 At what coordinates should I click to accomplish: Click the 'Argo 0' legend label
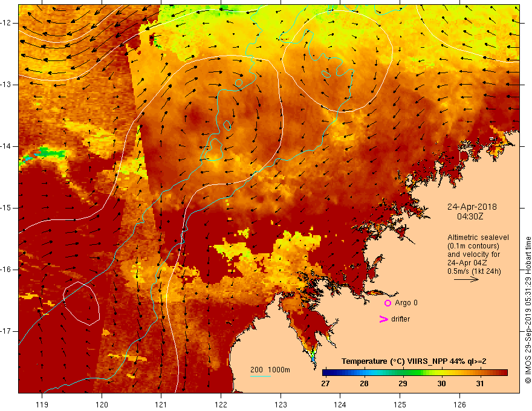click(x=406, y=303)
